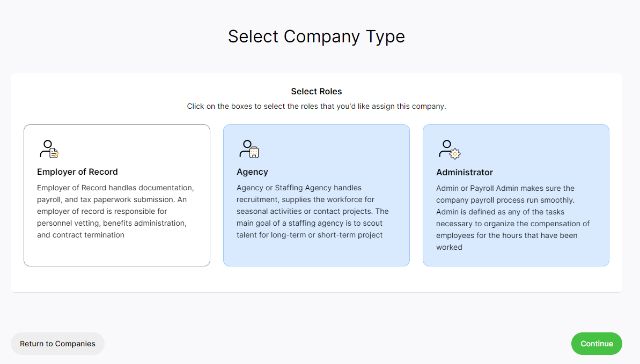Screen dimensions: 640x364
Task: Click the gear symbol on the Administrator icon
Action: (455, 154)
